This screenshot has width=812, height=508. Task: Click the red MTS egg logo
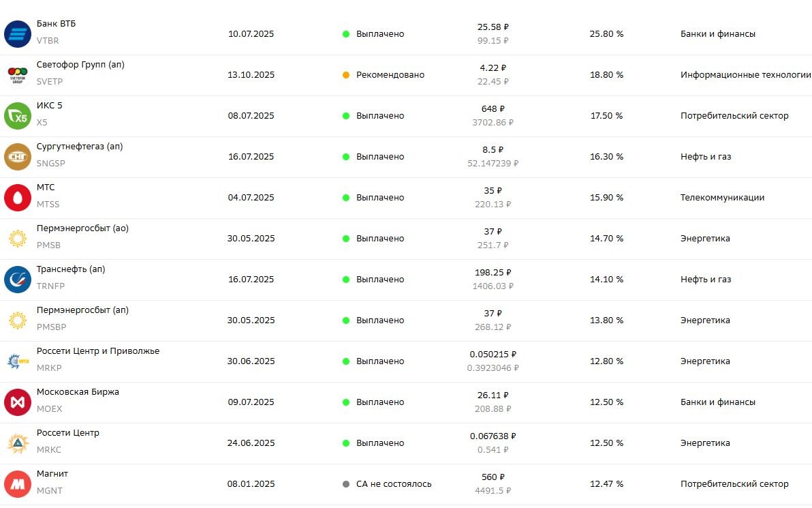(18, 198)
